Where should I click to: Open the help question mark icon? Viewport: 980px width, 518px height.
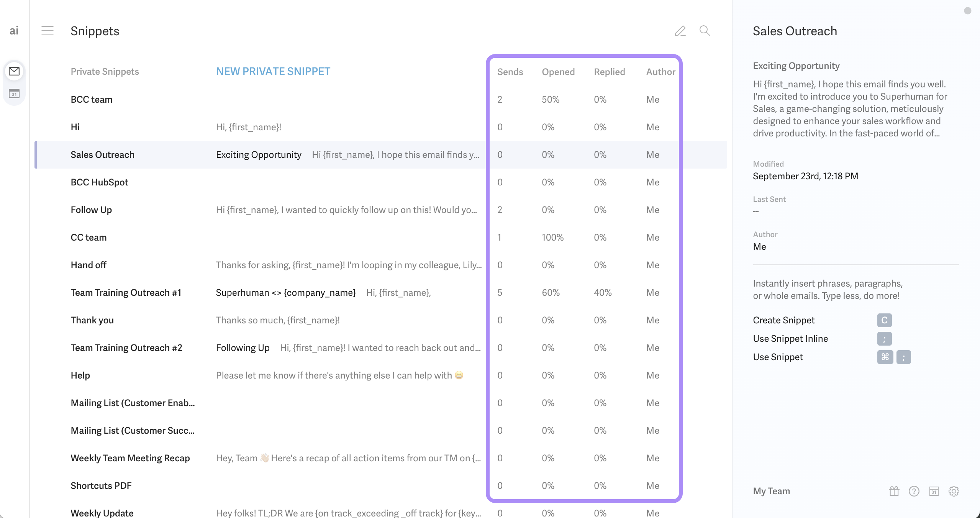pyautogui.click(x=914, y=491)
